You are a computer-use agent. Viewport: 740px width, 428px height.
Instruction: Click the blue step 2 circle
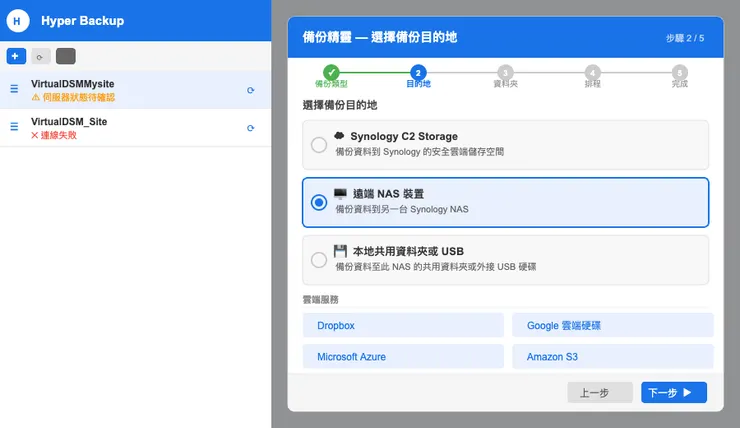pyautogui.click(x=418, y=73)
